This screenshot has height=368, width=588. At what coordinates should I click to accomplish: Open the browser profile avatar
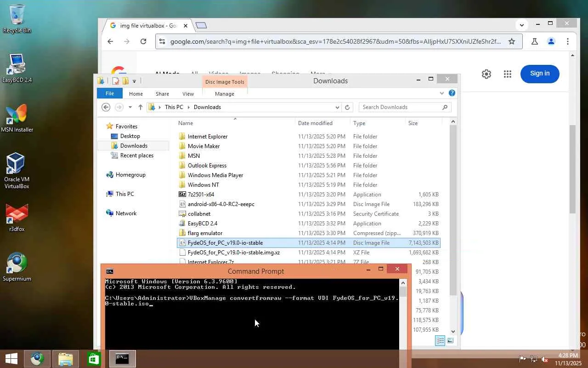[x=551, y=41]
